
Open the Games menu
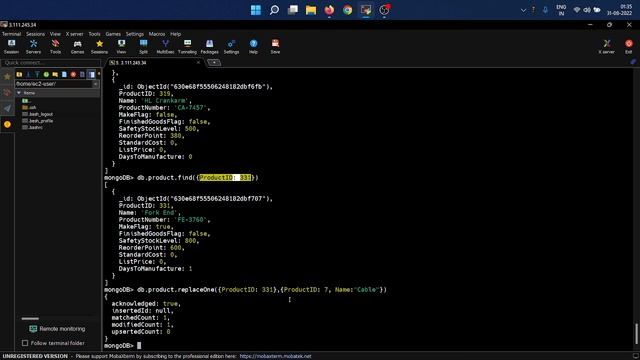click(x=113, y=34)
